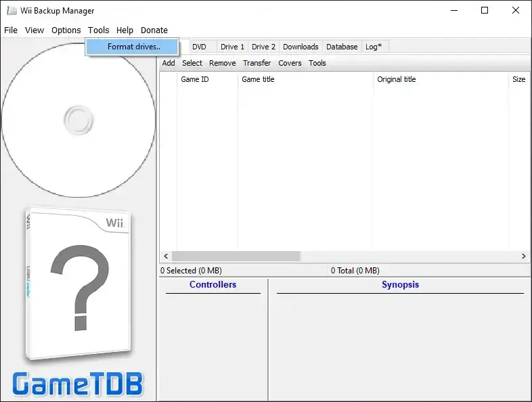Screen dimensions: 532x402
Task: Click the blank disc image
Action: point(79,120)
